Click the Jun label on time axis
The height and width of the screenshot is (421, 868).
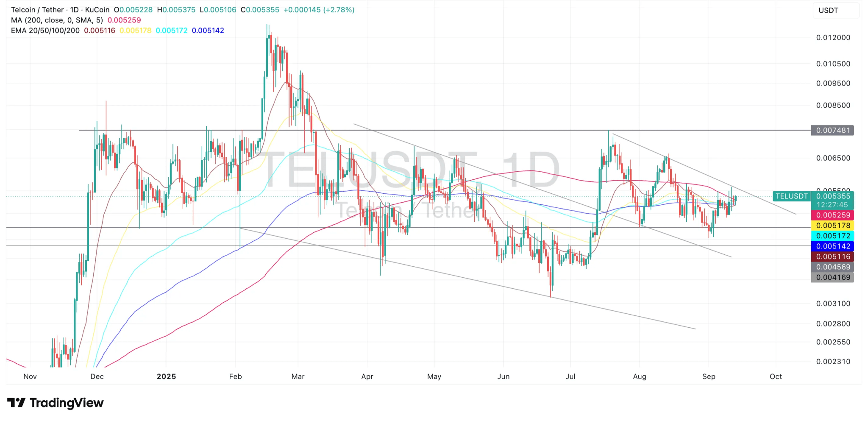coord(504,376)
